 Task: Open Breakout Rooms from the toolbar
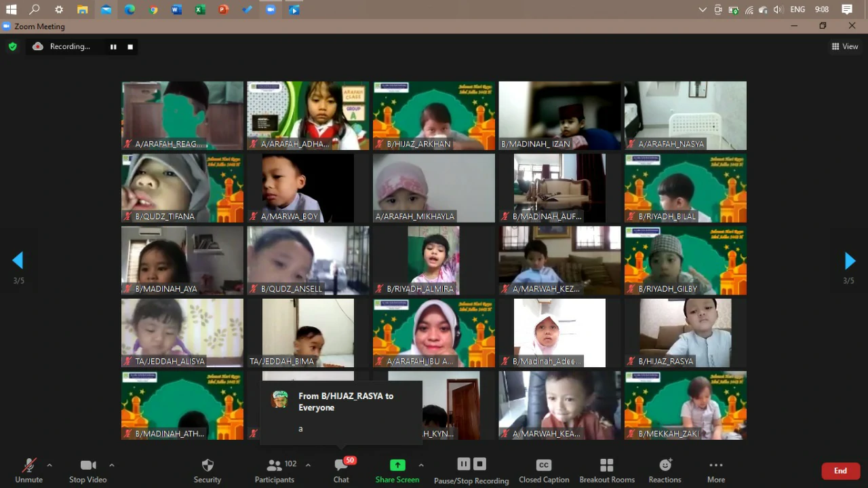coord(606,469)
